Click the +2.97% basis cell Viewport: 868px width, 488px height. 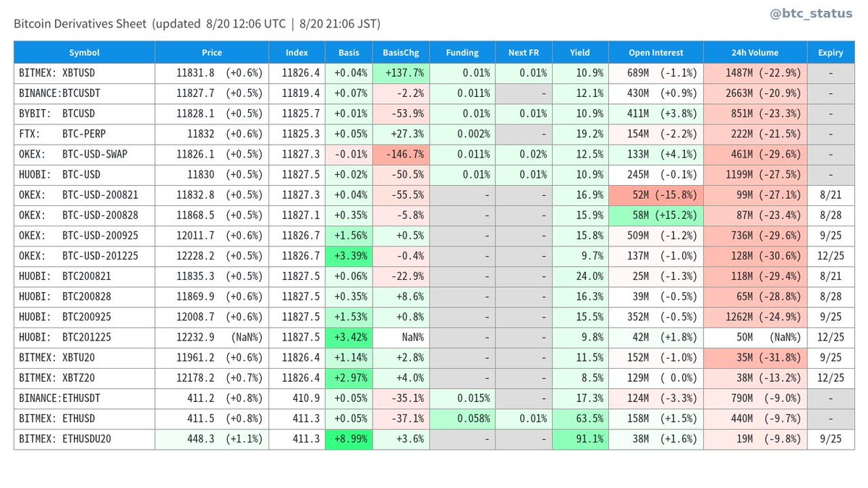(349, 377)
